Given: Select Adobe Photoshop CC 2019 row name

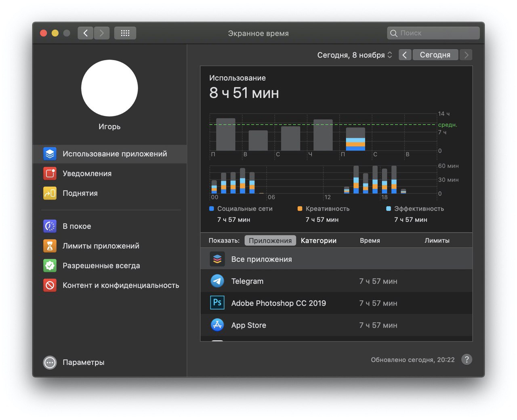Looking at the screenshot, I should [279, 303].
